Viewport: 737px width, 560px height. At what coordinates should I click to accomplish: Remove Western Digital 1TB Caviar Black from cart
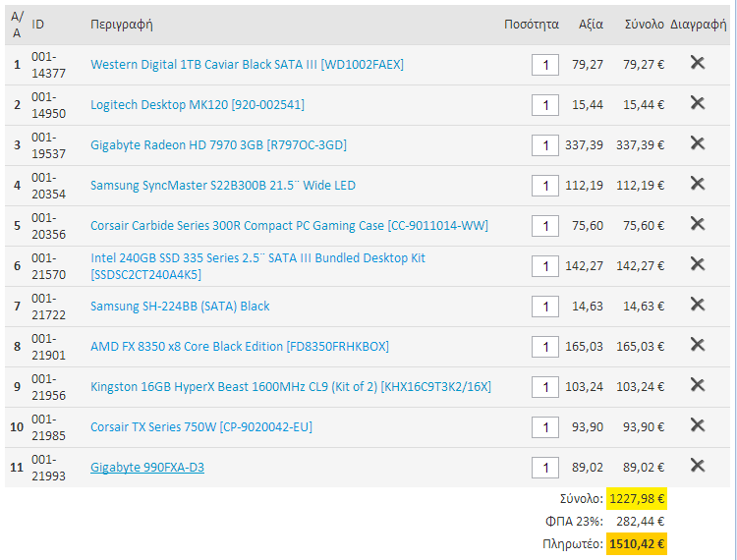click(698, 63)
